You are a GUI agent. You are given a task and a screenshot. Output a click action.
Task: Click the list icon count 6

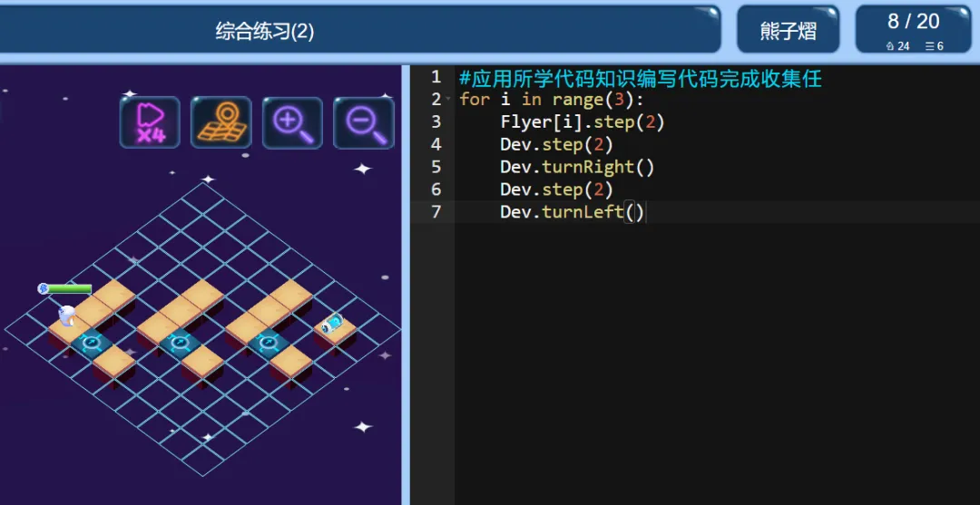click(935, 45)
